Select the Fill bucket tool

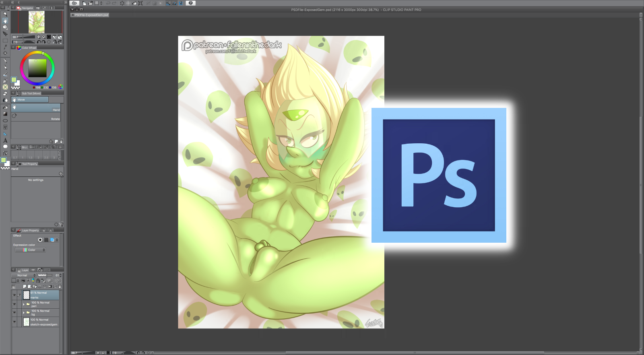point(5,107)
